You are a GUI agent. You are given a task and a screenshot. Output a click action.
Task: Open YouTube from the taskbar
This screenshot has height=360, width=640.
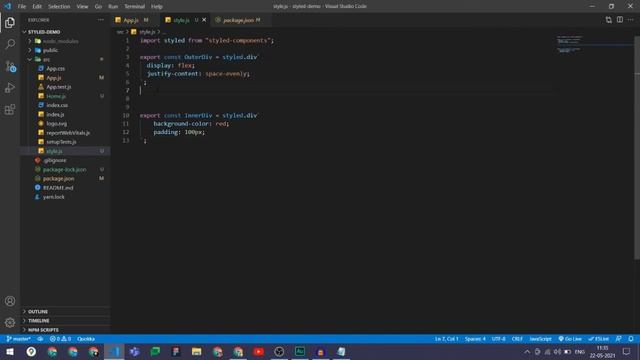click(258, 352)
